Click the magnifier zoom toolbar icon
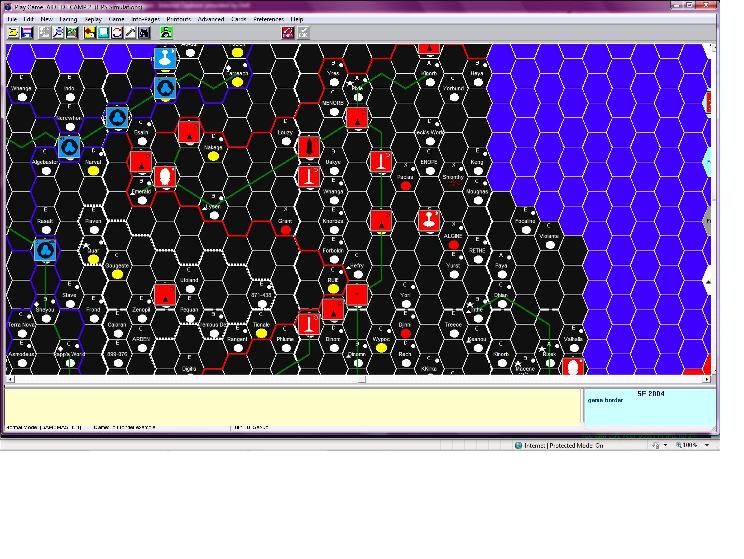The width and height of the screenshot is (744, 559). (x=58, y=32)
